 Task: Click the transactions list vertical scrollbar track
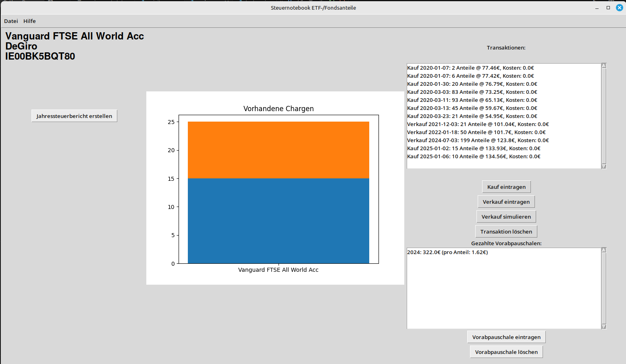[x=604, y=116]
